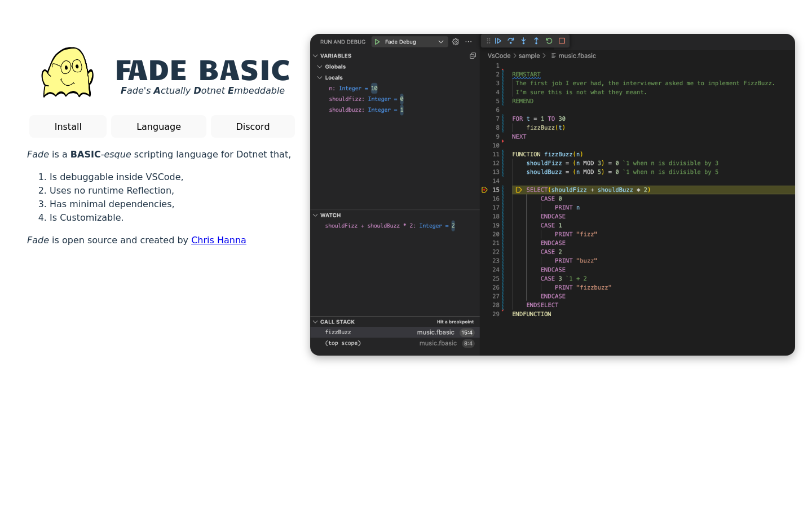This screenshot has width=812, height=508.
Task: Click the Step Out debug icon
Action: 536,41
